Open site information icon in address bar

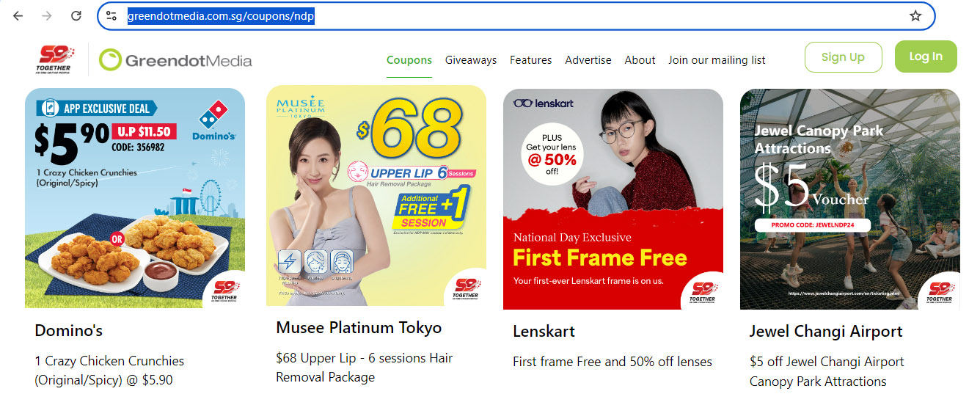pos(111,15)
